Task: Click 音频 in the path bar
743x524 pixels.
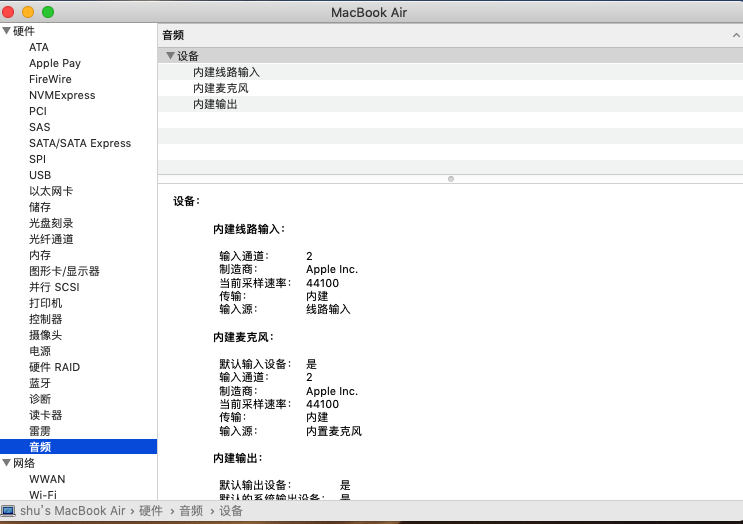Action: point(191,511)
